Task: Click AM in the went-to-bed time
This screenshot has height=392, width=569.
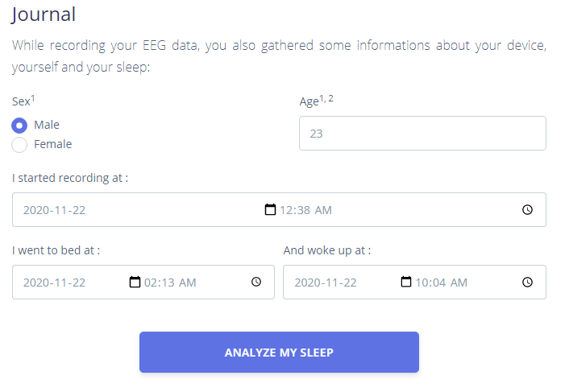Action: point(187,283)
